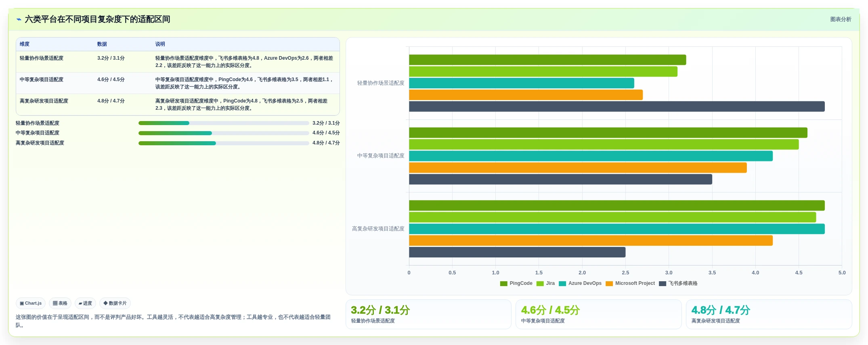Click the Jira legend label

pyautogui.click(x=550, y=283)
